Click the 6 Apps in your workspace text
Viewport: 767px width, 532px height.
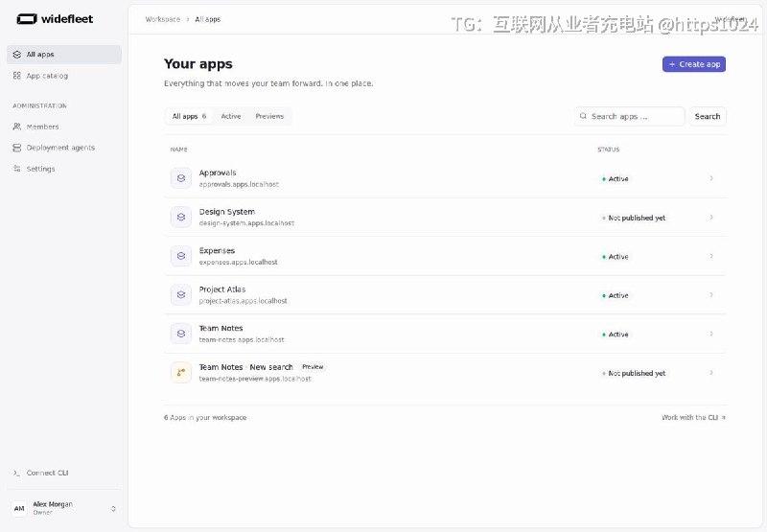coord(205,417)
